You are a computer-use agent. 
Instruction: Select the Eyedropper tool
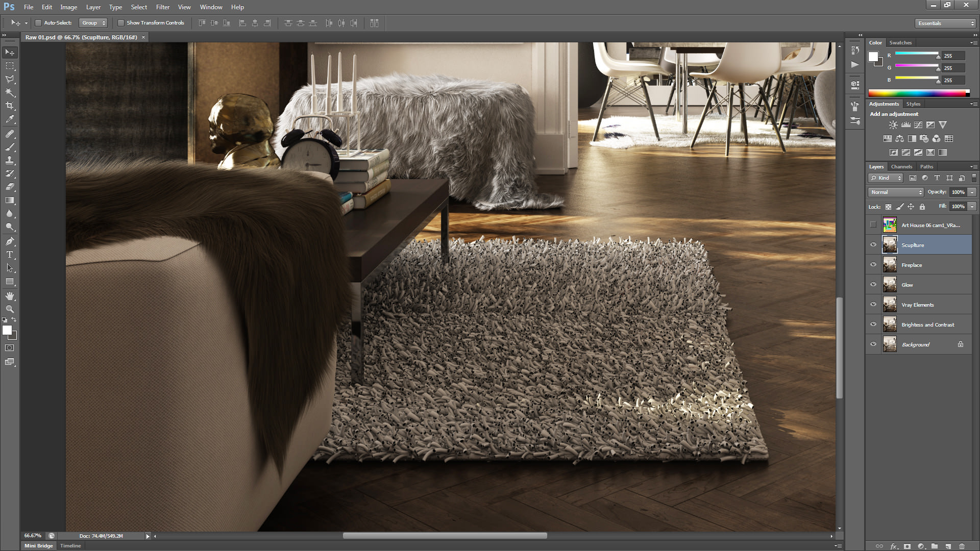10,119
